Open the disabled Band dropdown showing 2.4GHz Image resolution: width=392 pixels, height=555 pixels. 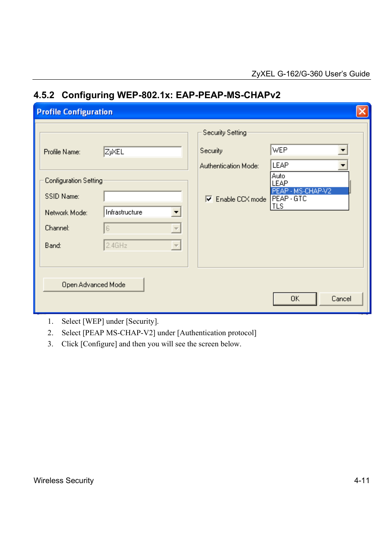point(143,245)
